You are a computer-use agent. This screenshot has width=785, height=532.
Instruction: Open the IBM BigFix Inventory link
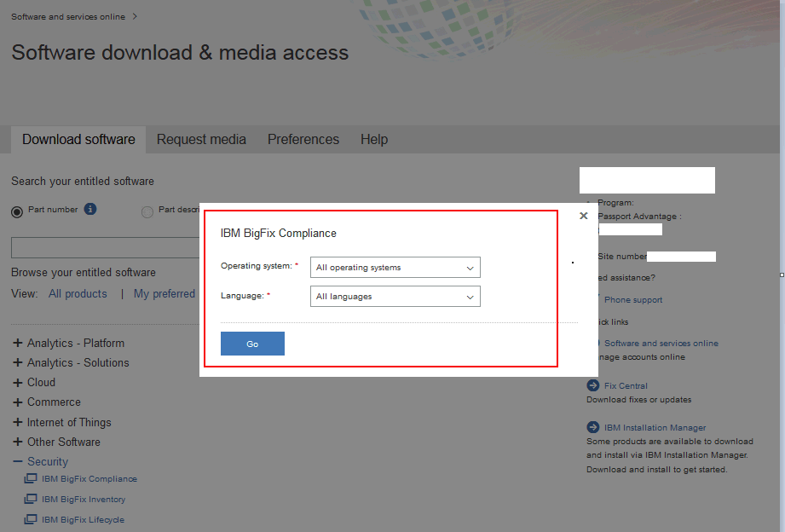84,500
